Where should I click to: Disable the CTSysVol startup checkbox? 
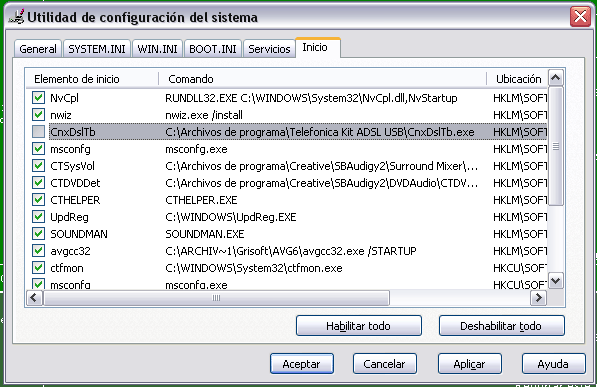(38, 166)
